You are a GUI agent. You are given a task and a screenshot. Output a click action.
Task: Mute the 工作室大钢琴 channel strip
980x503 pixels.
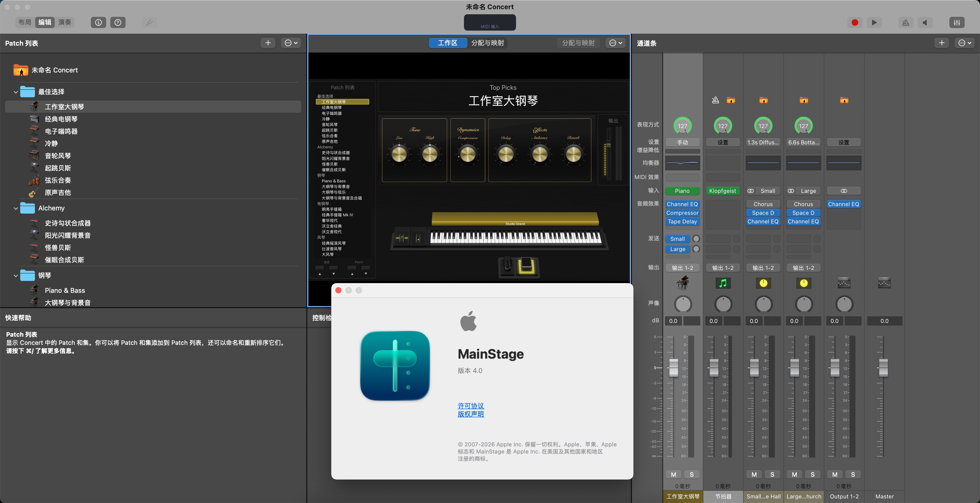tap(673, 474)
